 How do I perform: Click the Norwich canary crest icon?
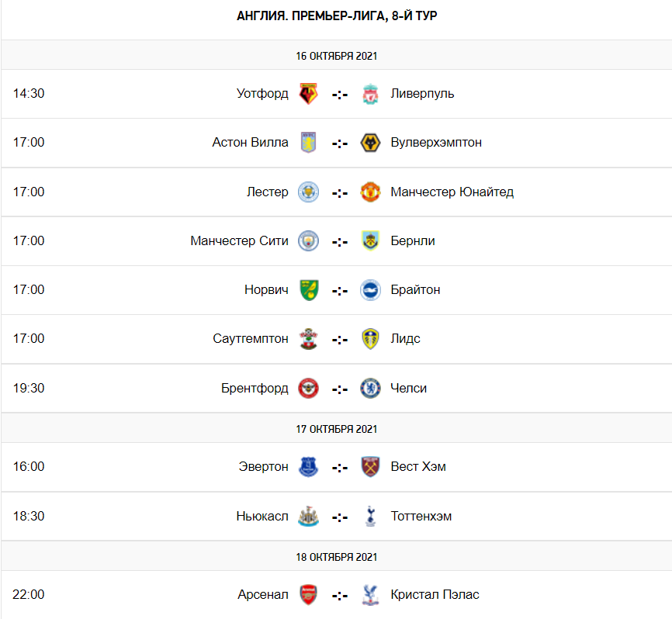(309, 289)
